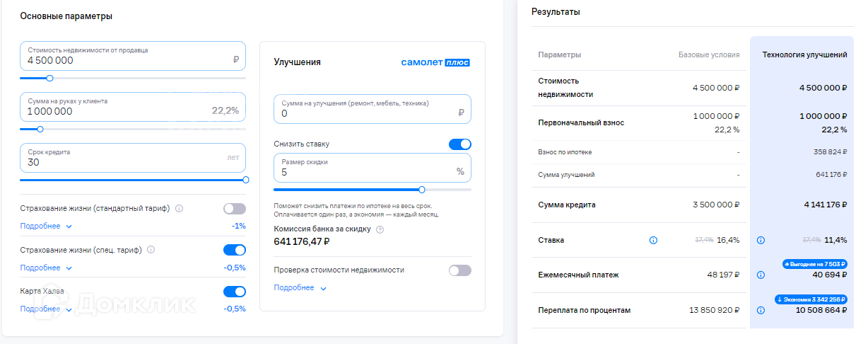The image size is (868, 344).
Task: Expand Подробнее under Карта Халва
Action: [46, 309]
